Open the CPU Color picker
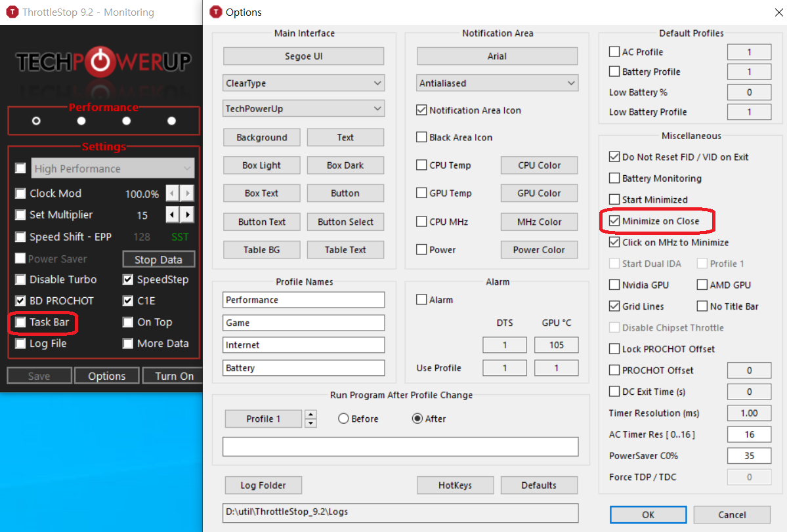The height and width of the screenshot is (532, 787). point(539,165)
